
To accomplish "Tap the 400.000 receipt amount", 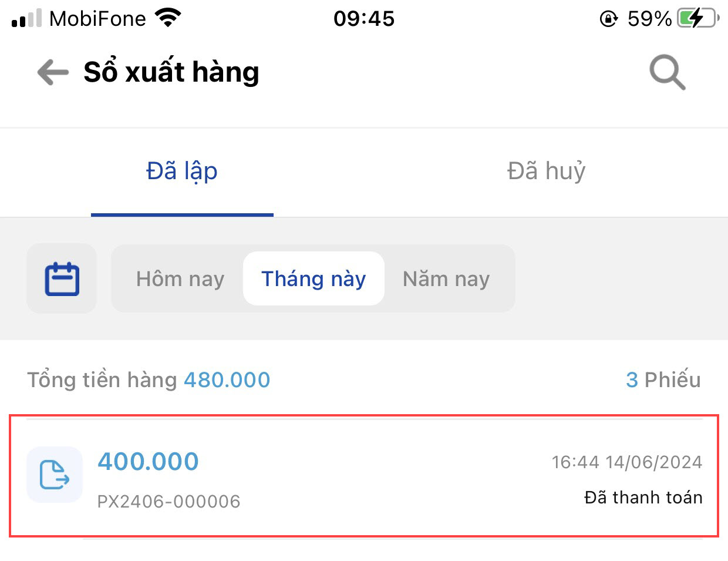I will pos(148,462).
